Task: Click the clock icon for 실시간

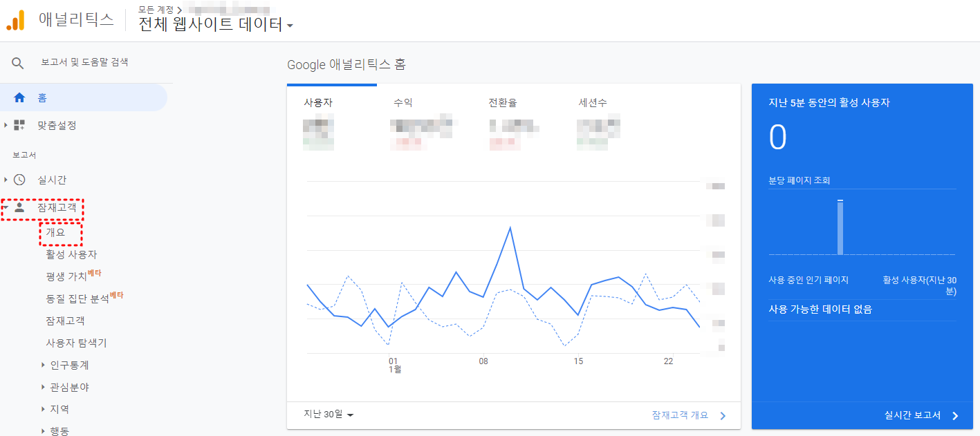Action: click(19, 180)
